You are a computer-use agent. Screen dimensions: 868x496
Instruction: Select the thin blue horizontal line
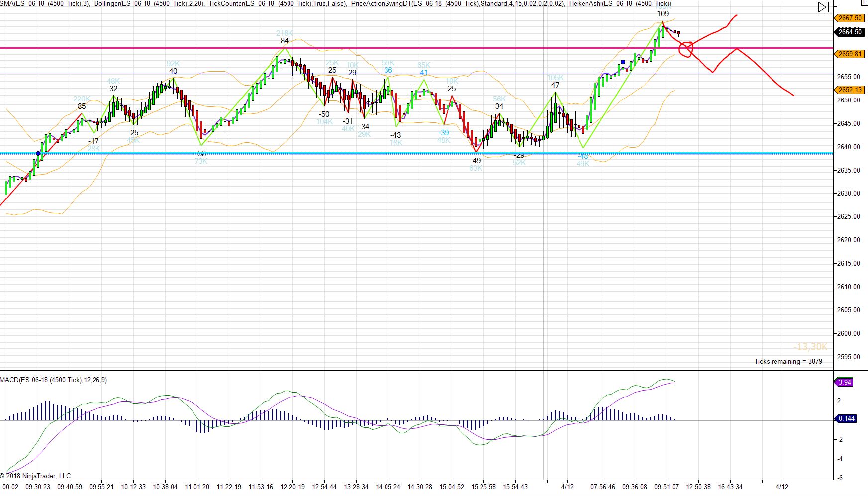(416, 73)
